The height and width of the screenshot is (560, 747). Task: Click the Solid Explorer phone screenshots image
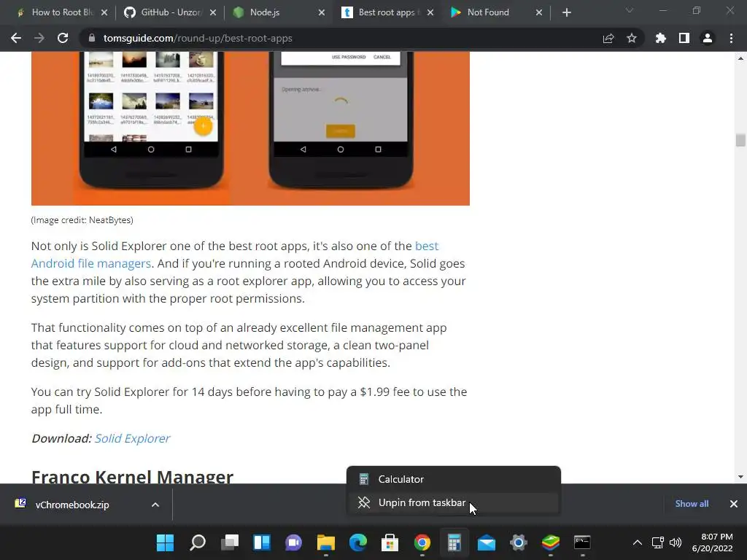point(250,128)
